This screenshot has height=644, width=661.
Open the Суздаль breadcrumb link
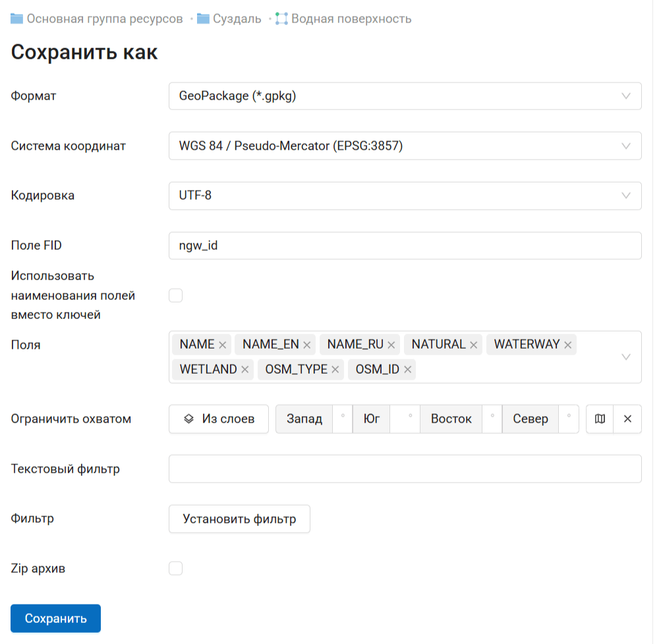pos(237,19)
